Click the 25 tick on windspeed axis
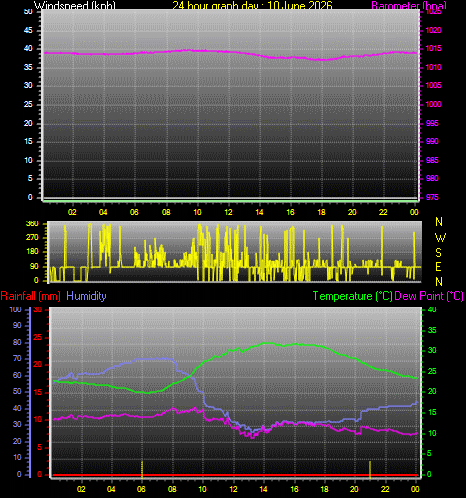The height and width of the screenshot is (498, 466). point(28,104)
